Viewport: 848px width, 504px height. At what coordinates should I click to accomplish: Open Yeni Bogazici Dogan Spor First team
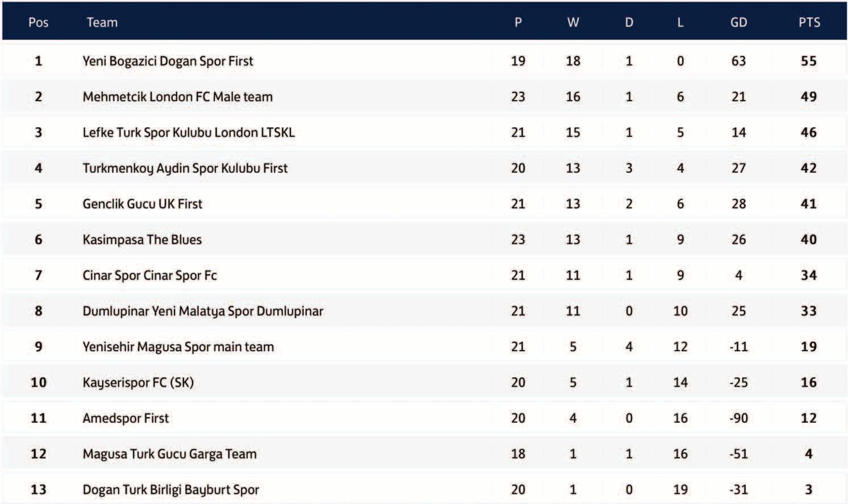point(168,61)
